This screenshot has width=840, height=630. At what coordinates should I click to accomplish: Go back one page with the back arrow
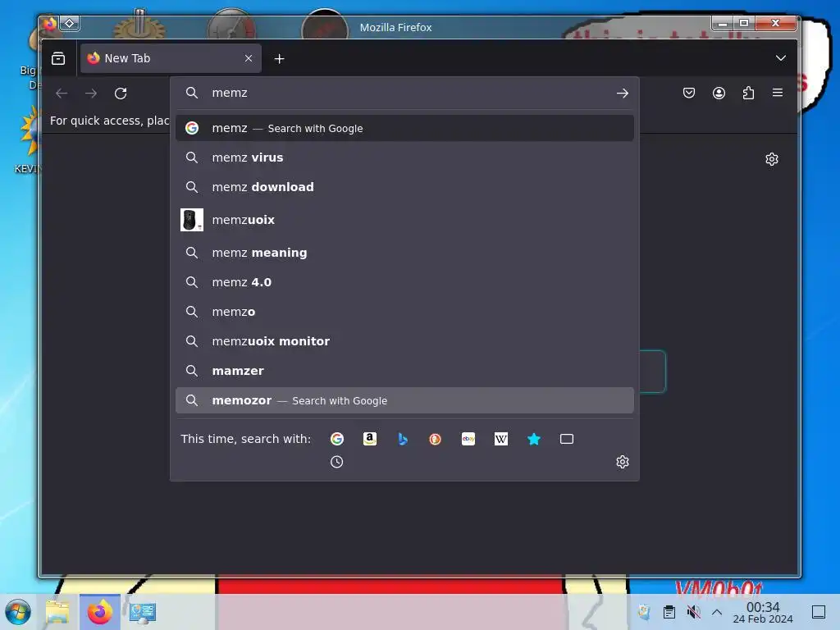[62, 94]
